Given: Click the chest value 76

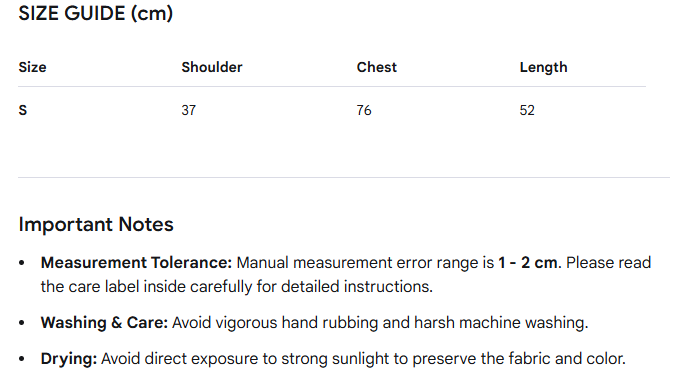Looking at the screenshot, I should coord(364,110).
